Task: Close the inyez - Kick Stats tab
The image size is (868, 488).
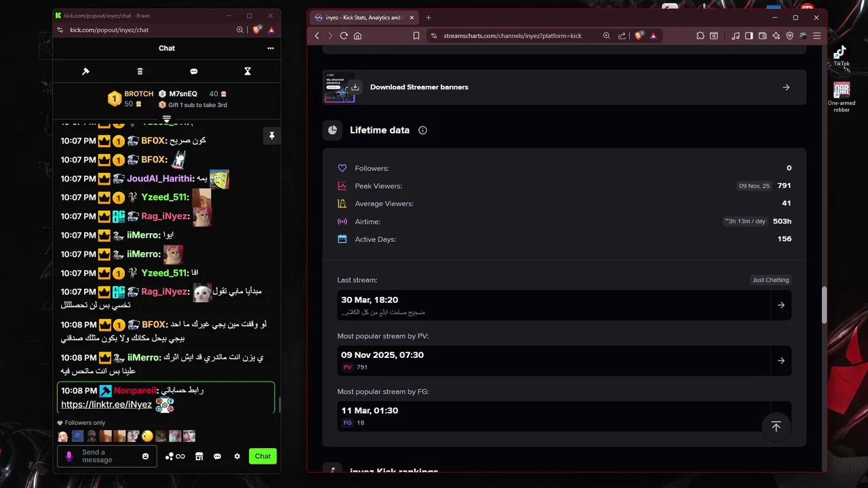Action: (x=411, y=18)
